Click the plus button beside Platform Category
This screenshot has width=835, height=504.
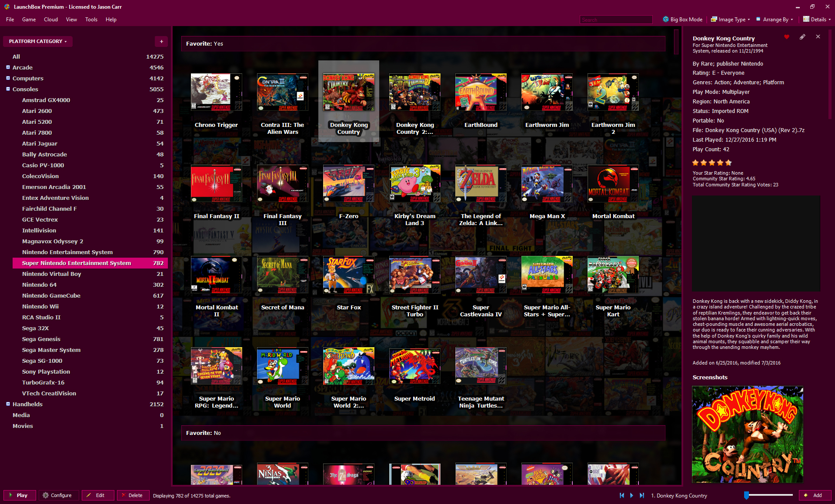tap(161, 41)
